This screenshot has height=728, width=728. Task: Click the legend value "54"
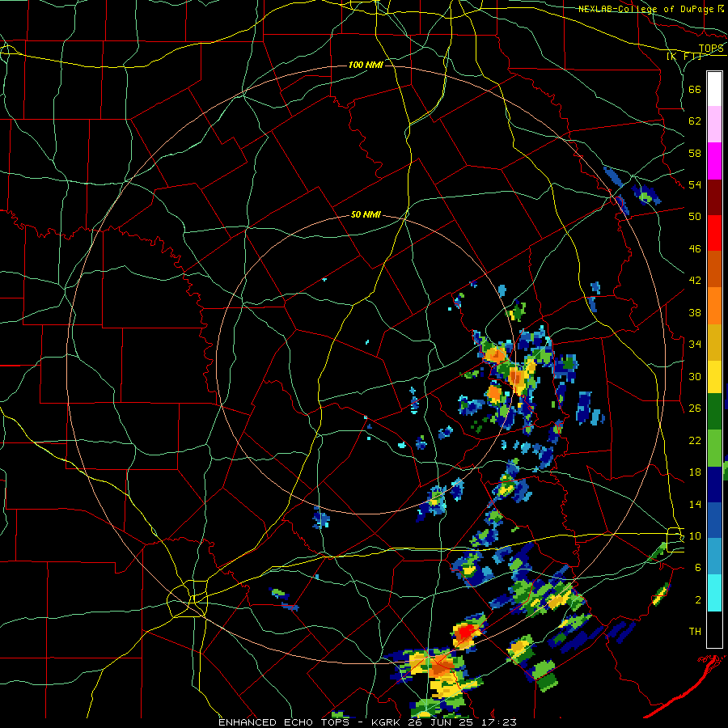(695, 184)
